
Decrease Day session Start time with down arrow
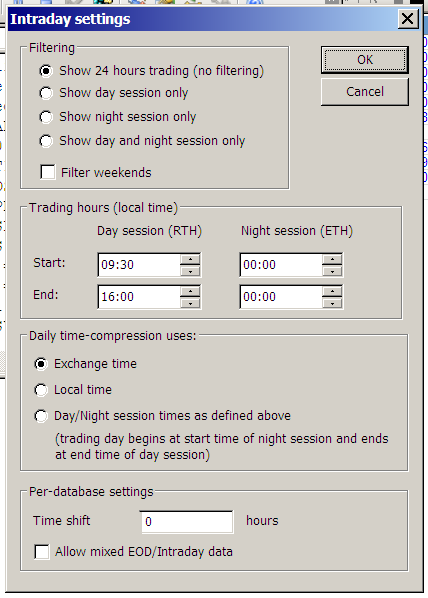pyautogui.click(x=190, y=271)
